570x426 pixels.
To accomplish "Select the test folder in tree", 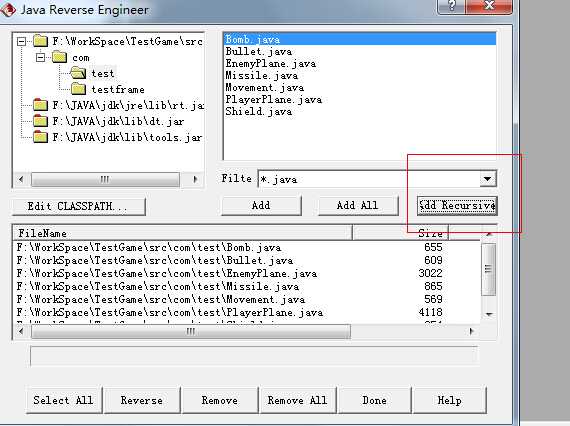I will tap(103, 74).
